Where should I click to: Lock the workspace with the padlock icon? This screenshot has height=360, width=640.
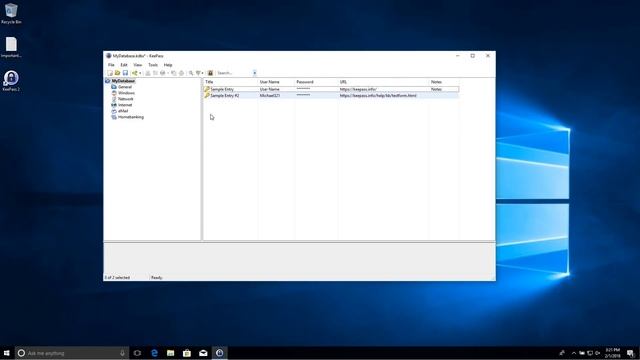pyautogui.click(x=210, y=73)
